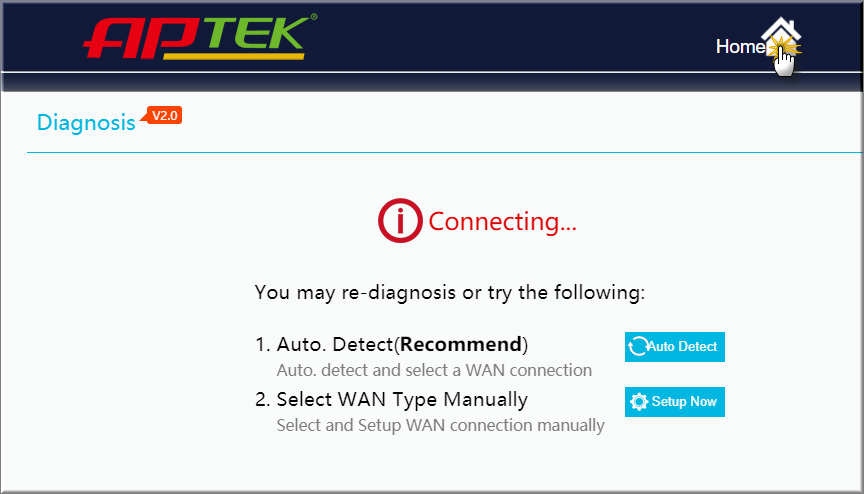Image resolution: width=864 pixels, height=494 pixels.
Task: Click the registered trademark symbol by logo
Action: click(x=314, y=17)
